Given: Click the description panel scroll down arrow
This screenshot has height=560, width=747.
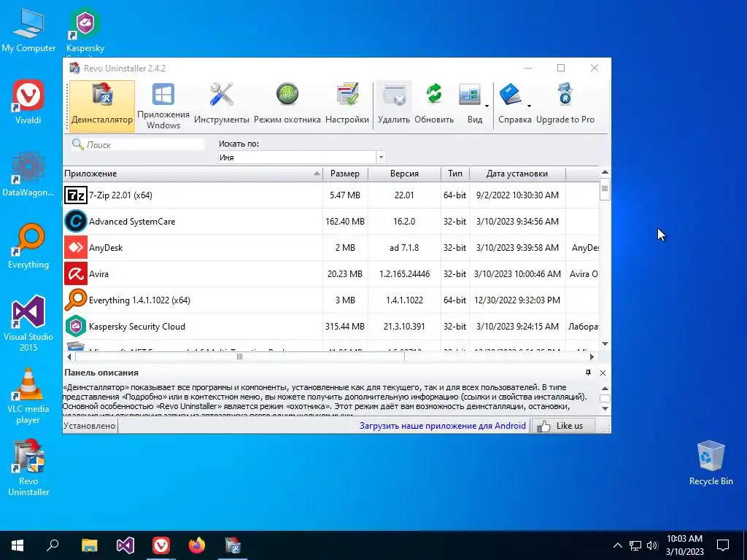Looking at the screenshot, I should (605, 408).
